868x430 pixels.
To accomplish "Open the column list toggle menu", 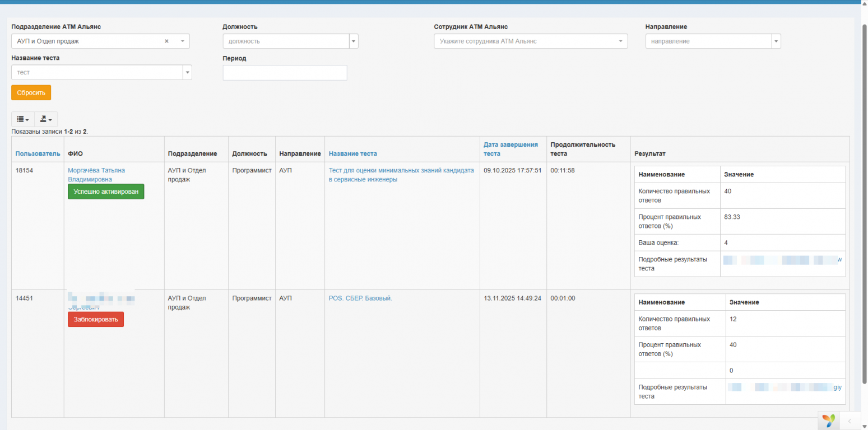I will (x=22, y=119).
